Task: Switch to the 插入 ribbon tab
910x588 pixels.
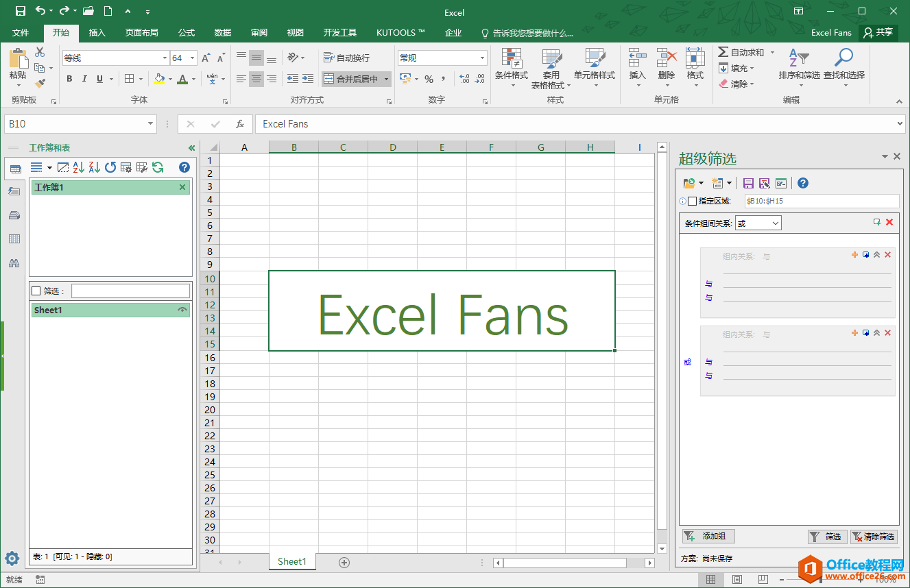Action: 97,33
